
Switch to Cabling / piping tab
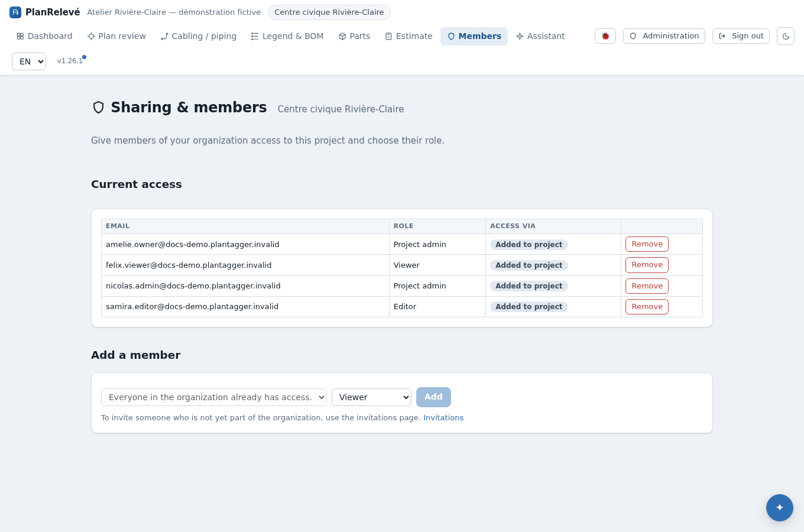[199, 36]
